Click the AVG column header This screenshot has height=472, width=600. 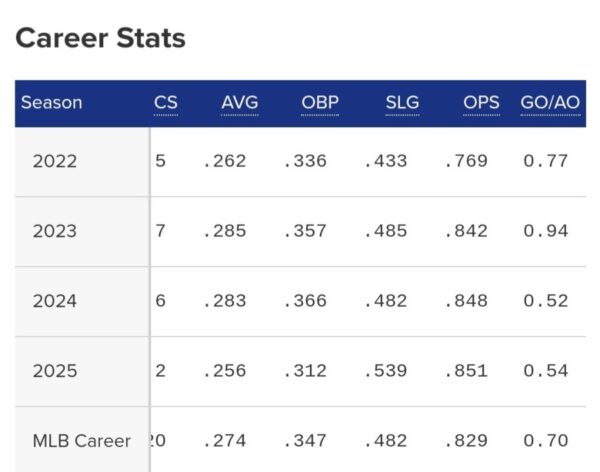point(239,103)
